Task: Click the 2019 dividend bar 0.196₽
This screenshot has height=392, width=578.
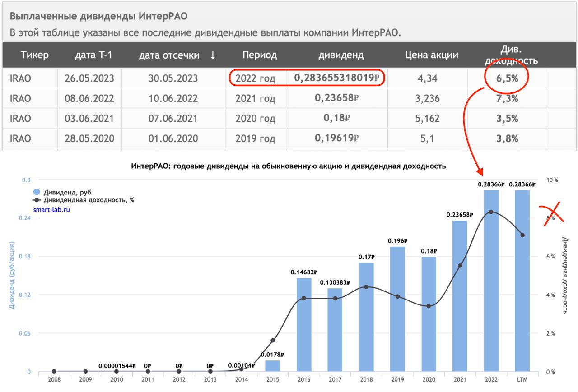Action: pos(397,309)
